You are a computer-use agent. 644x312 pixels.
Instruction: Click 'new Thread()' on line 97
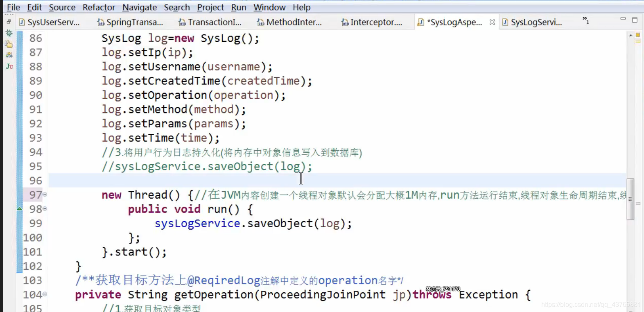click(141, 195)
